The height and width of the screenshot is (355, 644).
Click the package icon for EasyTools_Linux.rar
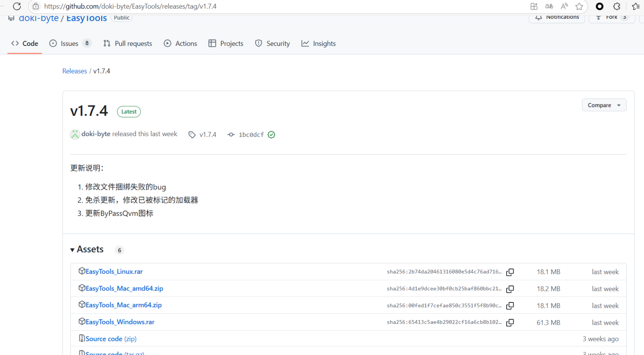82,271
